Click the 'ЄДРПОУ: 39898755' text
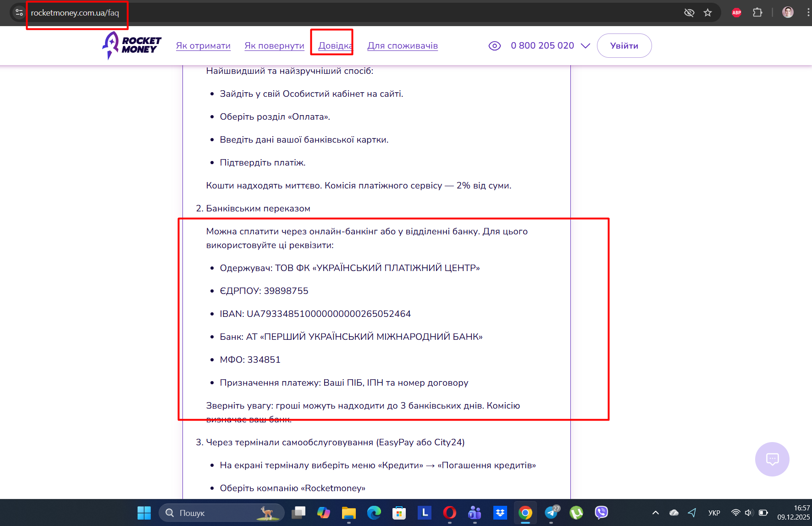The width and height of the screenshot is (812, 526). click(264, 291)
